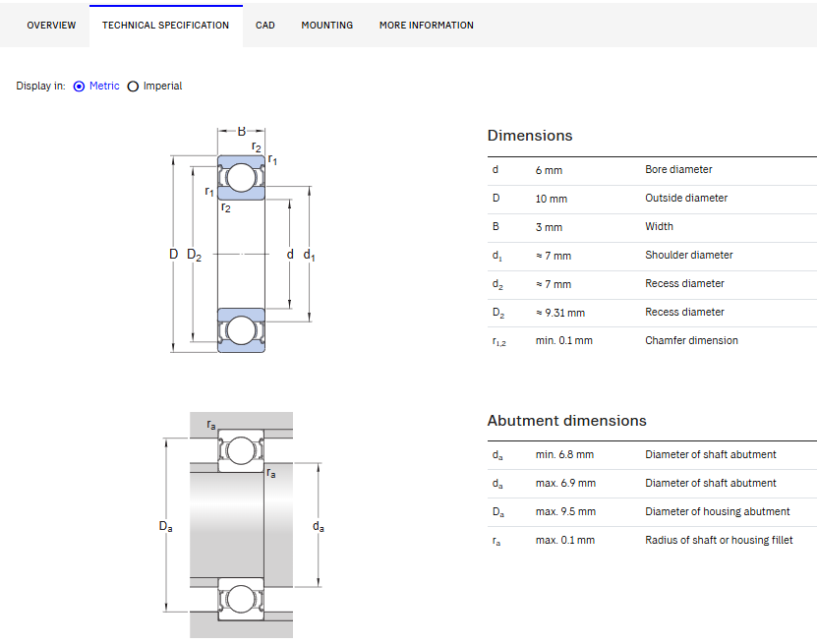Click the '10 mm' outside diameter value
817x644 pixels.
coord(552,199)
